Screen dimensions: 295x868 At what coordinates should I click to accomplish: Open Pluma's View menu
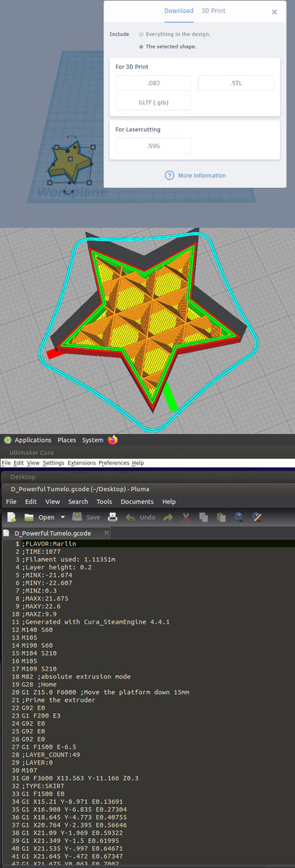[53, 501]
